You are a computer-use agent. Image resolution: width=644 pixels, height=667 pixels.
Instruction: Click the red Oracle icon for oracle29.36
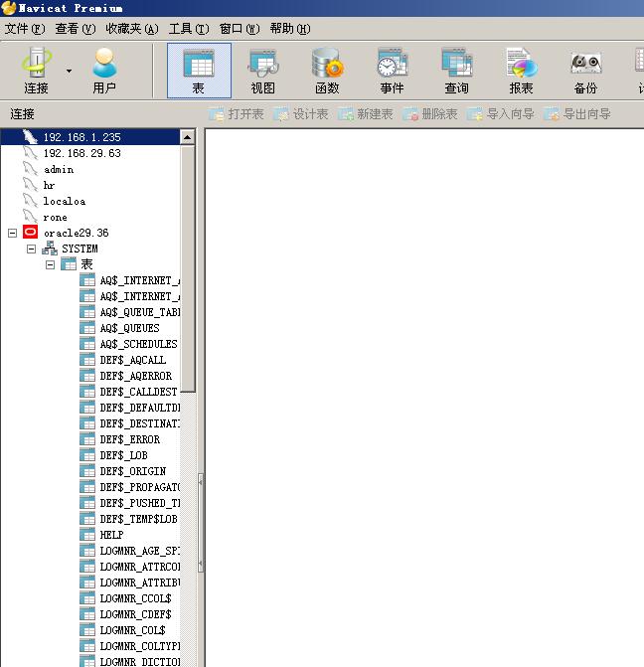pos(30,232)
